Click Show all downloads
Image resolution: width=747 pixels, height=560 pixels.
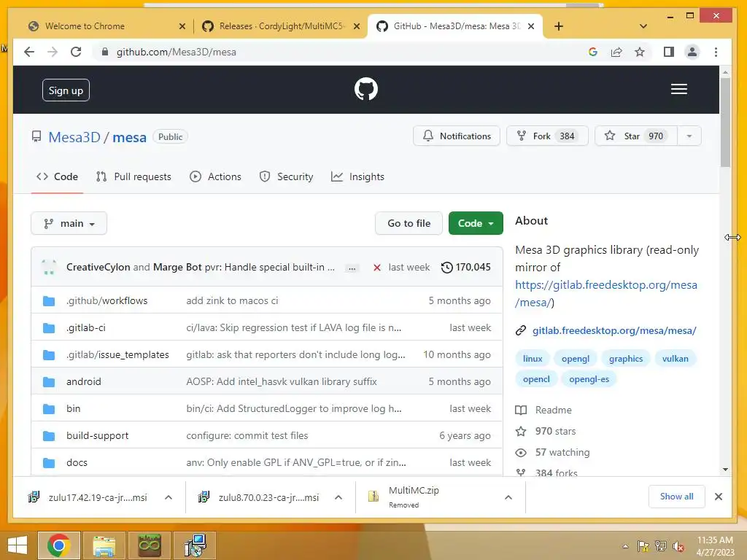point(676,497)
